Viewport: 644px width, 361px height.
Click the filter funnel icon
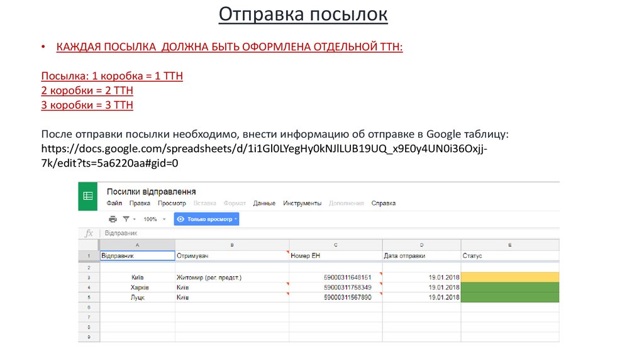126,219
